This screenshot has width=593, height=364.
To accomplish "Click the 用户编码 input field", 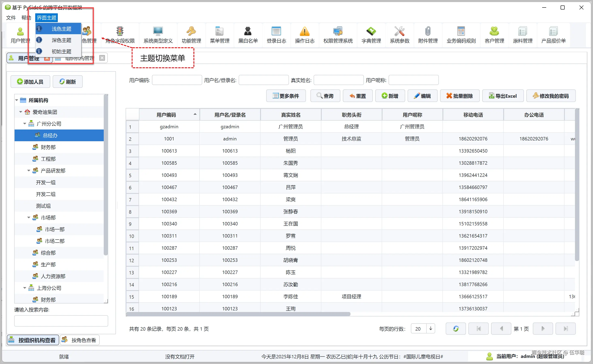I will coord(177,80).
